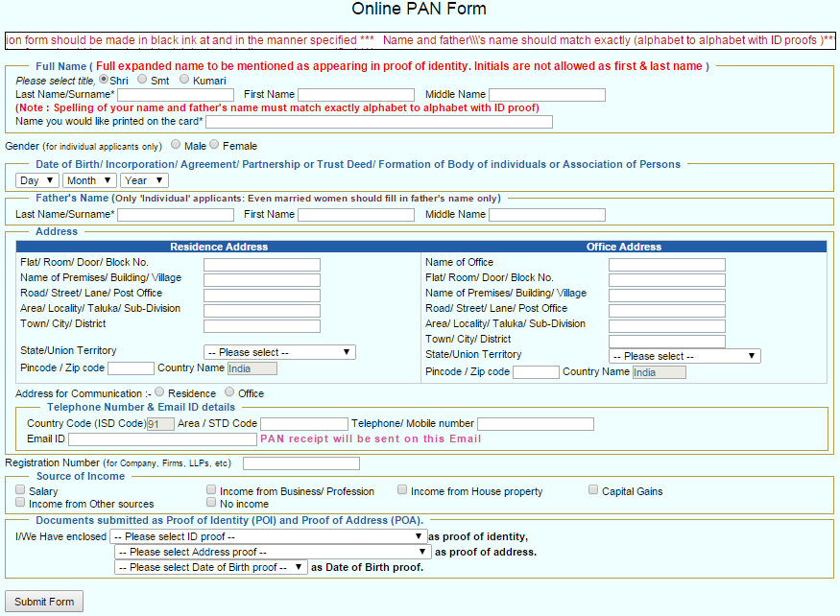Check Income from Business/Profession

pos(210,488)
